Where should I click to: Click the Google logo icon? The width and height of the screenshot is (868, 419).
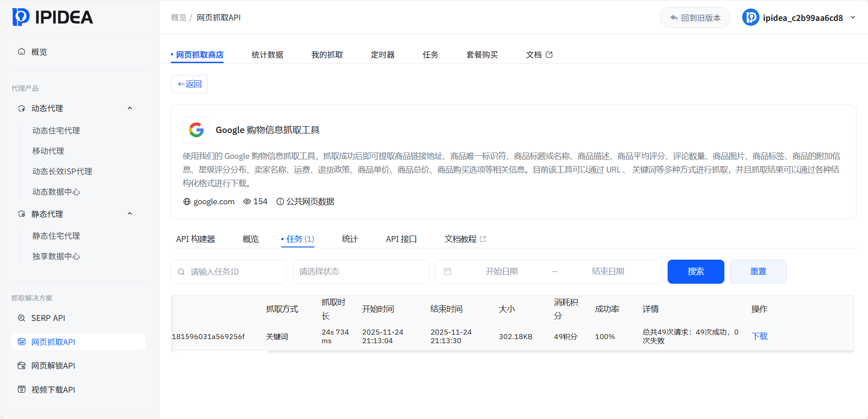click(x=196, y=130)
